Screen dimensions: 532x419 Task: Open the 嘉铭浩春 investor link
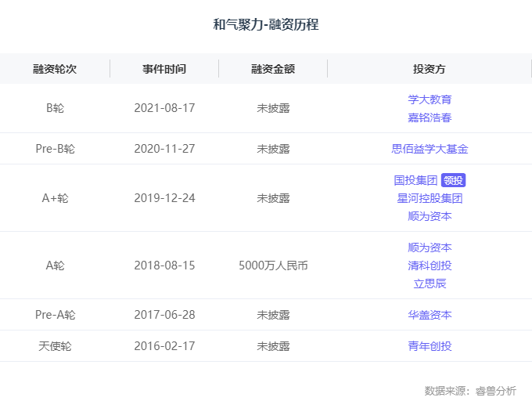pyautogui.click(x=430, y=117)
